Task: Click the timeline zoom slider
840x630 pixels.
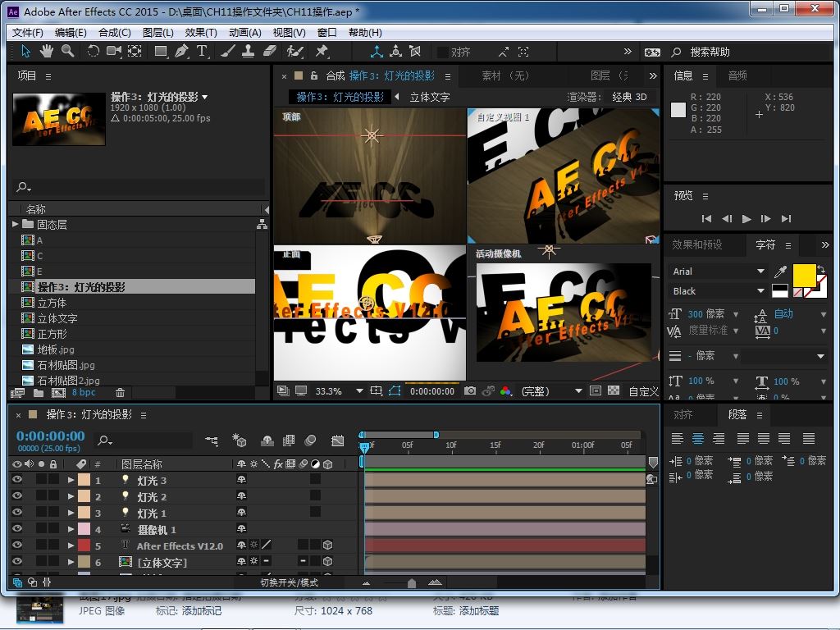Action: click(412, 583)
